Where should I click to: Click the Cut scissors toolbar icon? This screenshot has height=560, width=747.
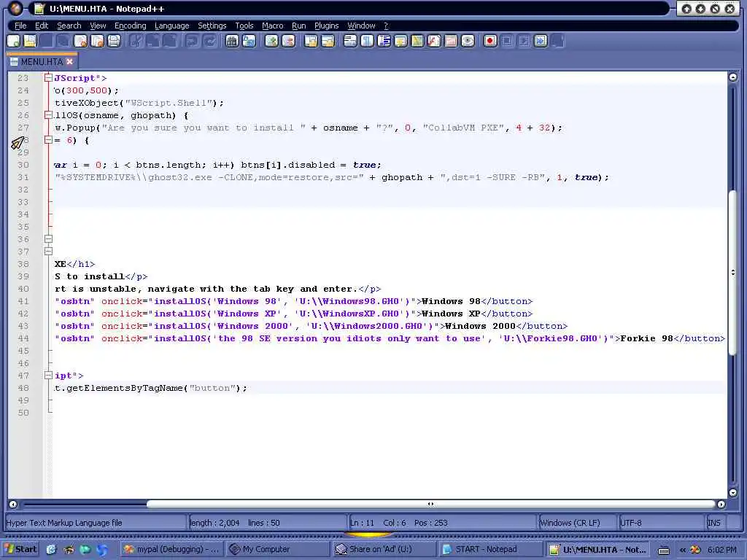(136, 41)
